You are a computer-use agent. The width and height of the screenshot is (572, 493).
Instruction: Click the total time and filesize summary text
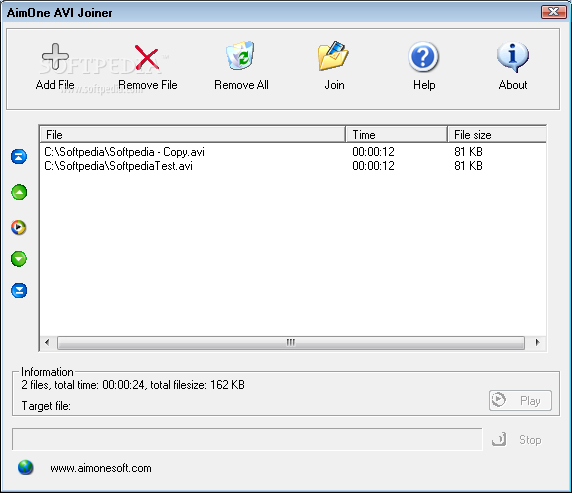point(133,385)
